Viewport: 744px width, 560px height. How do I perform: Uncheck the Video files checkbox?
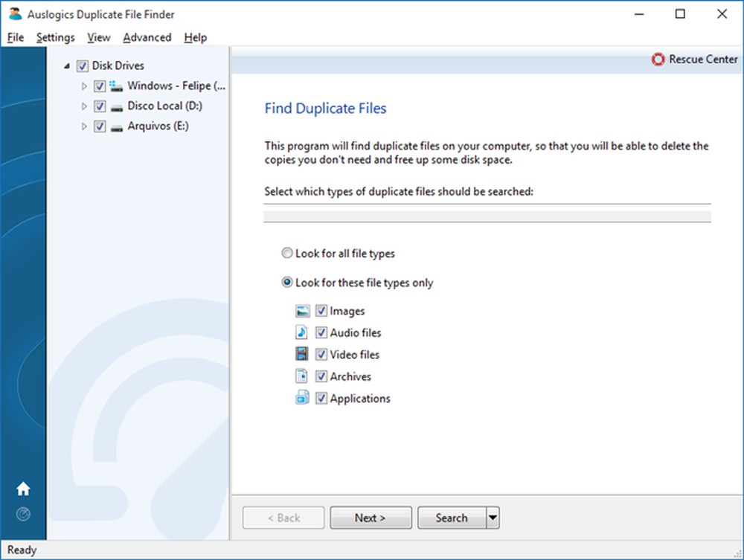[321, 355]
